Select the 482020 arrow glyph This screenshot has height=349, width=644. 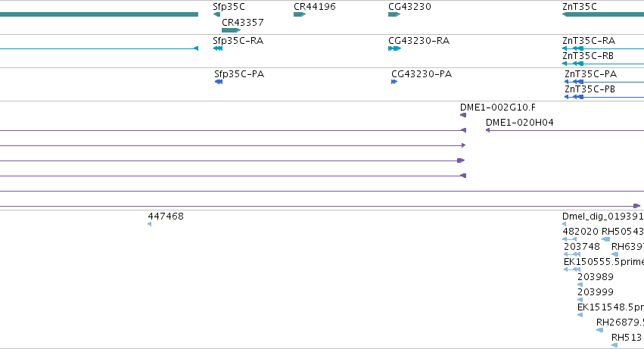(x=570, y=239)
